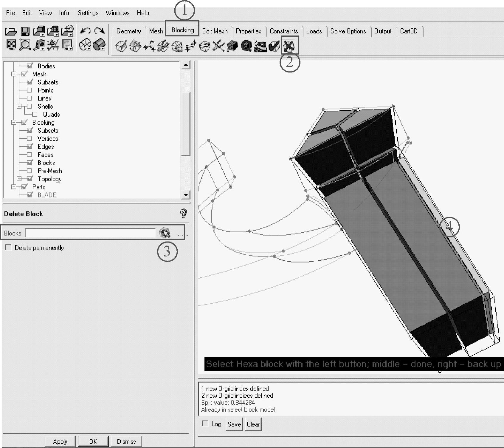Open the Delete Block help question icon
The image size is (504, 448).
tap(183, 213)
